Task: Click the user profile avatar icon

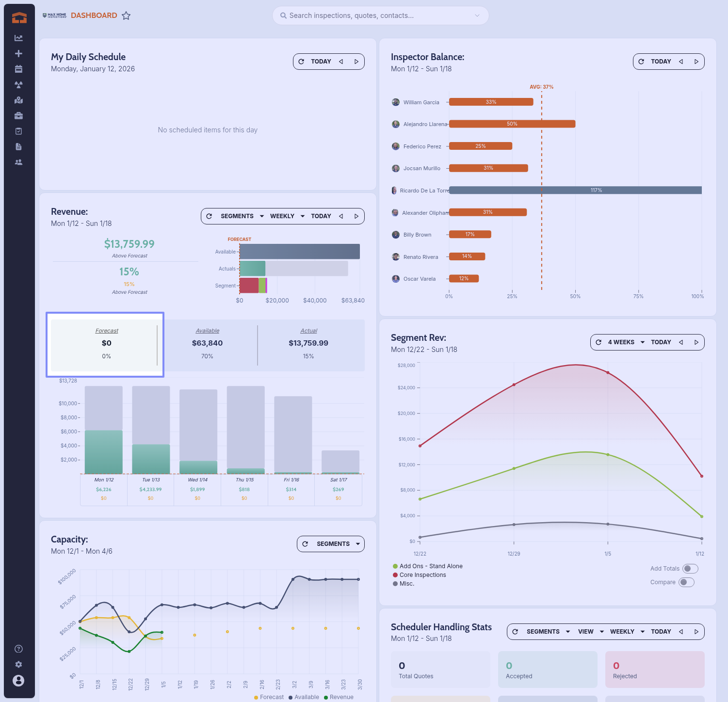Action: coord(18,681)
